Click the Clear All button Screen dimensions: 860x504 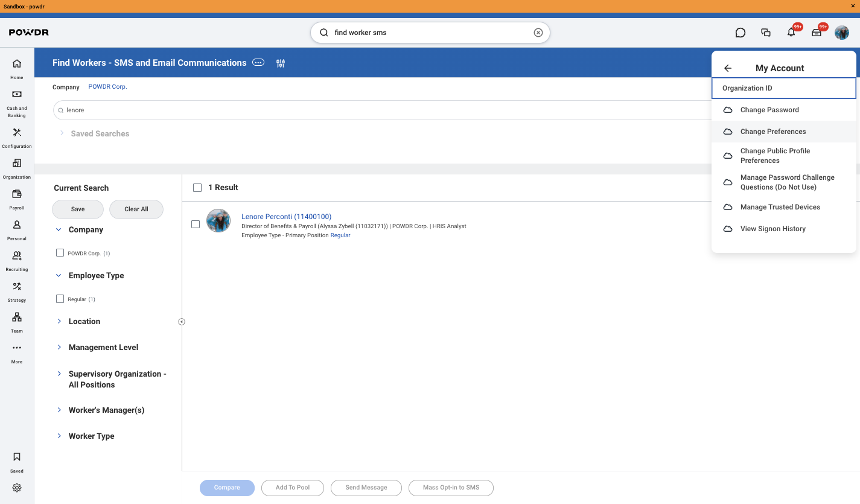[136, 209]
